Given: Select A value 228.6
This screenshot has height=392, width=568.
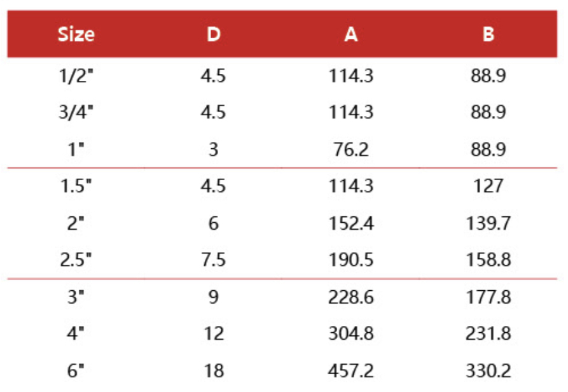Looking at the screenshot, I should 350,297.
